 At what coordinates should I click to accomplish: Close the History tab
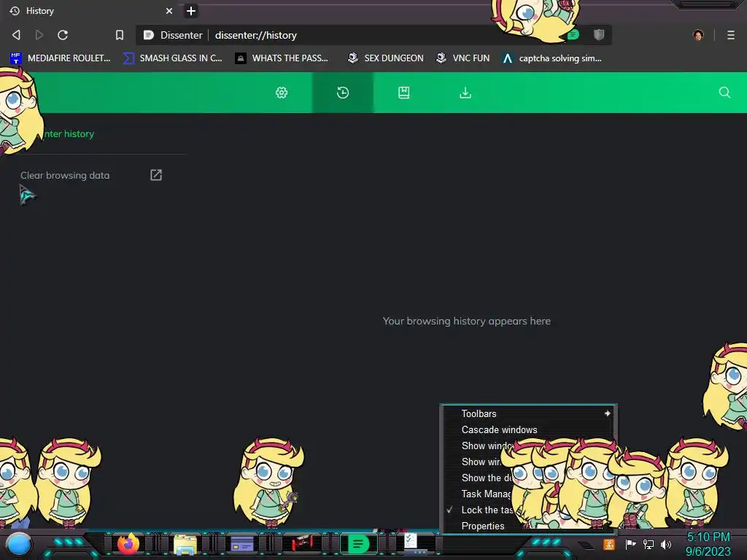point(169,10)
